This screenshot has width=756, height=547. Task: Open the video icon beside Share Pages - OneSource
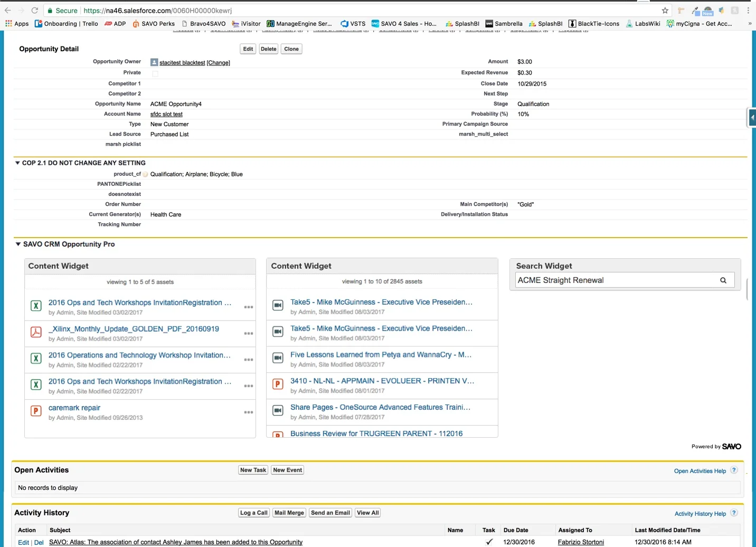[x=278, y=411]
